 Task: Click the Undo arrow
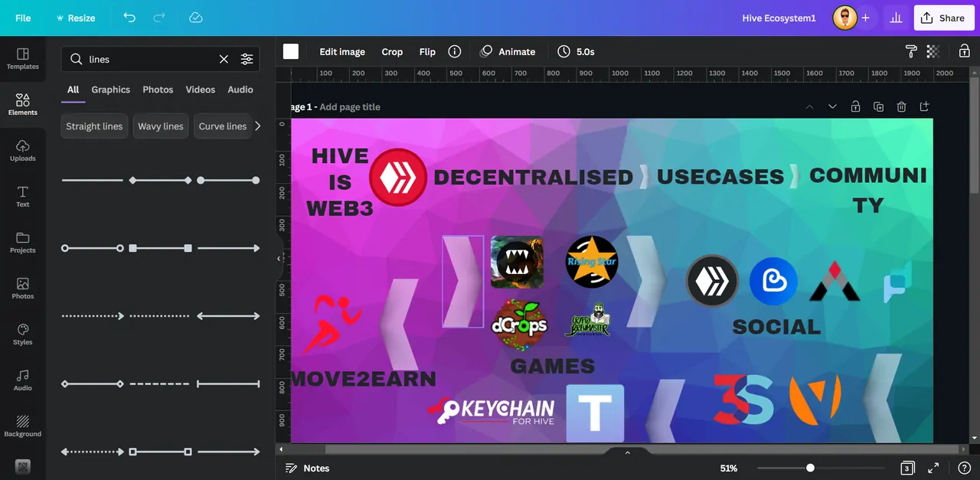click(129, 18)
